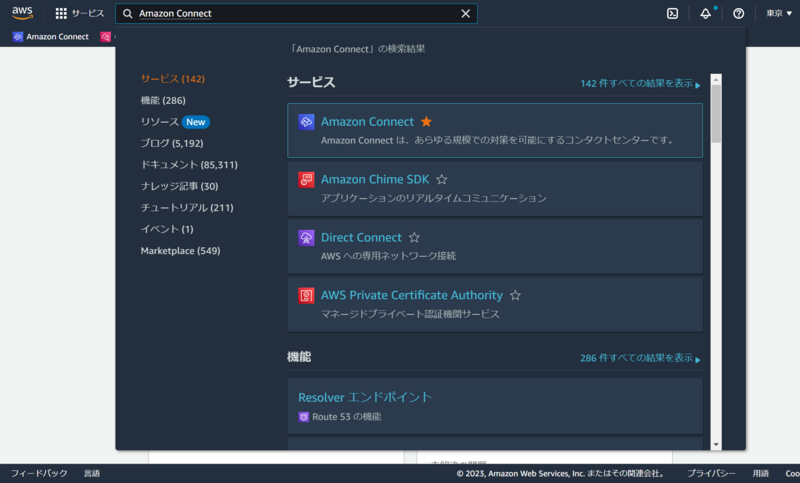Image resolution: width=800 pixels, height=483 pixels.
Task: Click the results scrollbar up arrow
Action: [716, 80]
